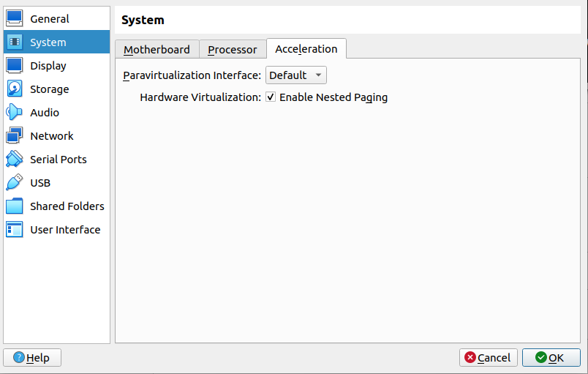Viewport: 588px width, 374px height.
Task: Open the Shared Folders folder icon
Action: (x=15, y=206)
